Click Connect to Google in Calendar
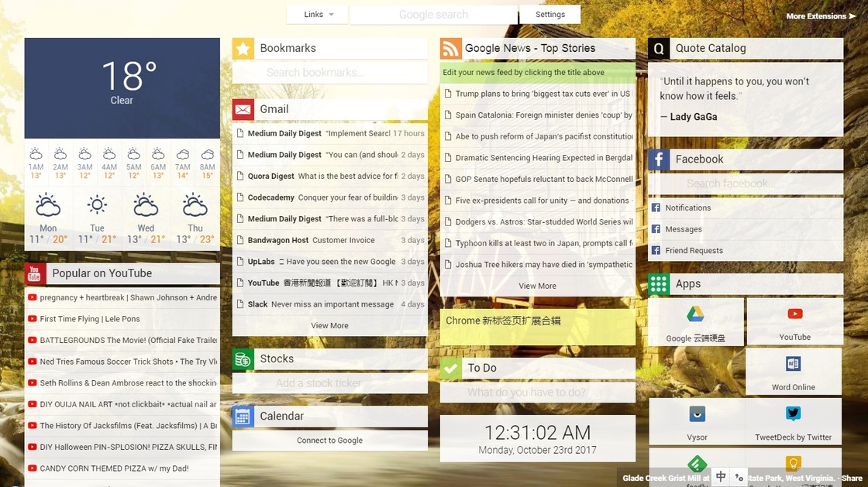Image resolution: width=868 pixels, height=487 pixels. pos(330,441)
